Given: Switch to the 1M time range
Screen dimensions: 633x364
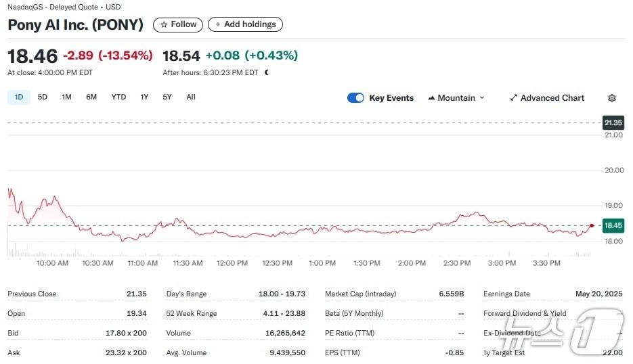Looking at the screenshot, I should pos(66,97).
